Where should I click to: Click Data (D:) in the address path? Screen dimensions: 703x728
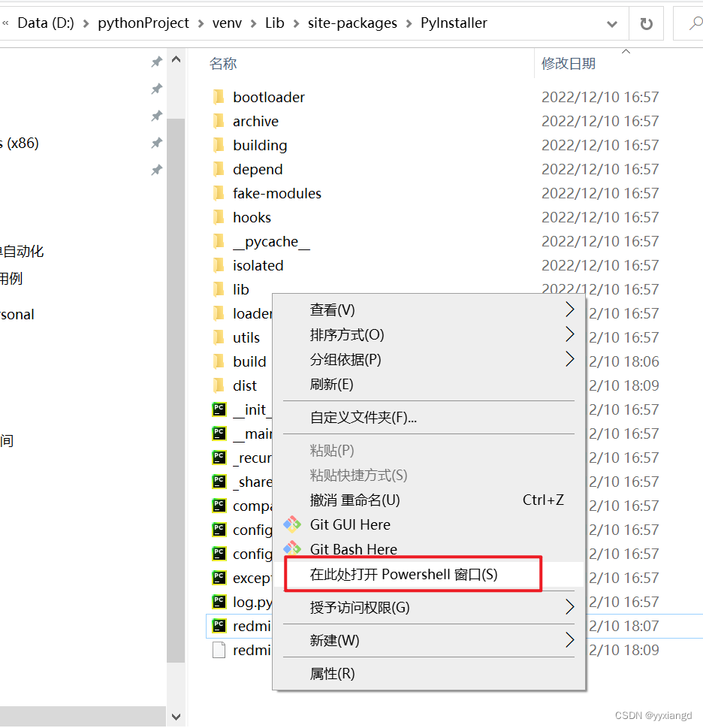[x=46, y=23]
